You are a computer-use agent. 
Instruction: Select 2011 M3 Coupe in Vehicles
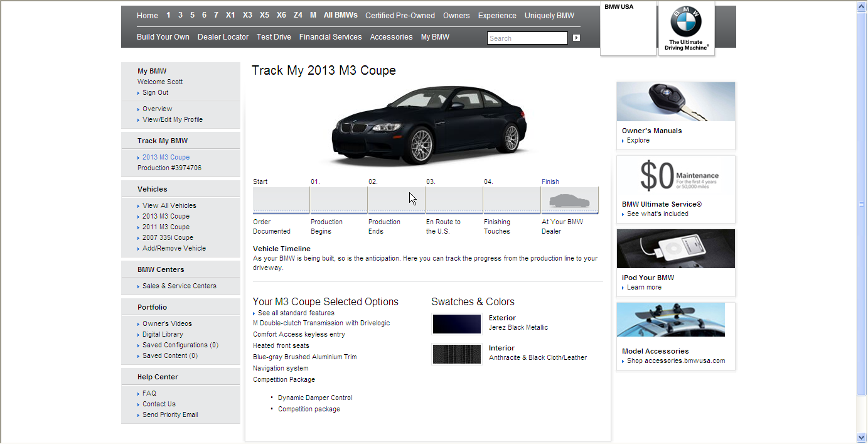pyautogui.click(x=166, y=227)
